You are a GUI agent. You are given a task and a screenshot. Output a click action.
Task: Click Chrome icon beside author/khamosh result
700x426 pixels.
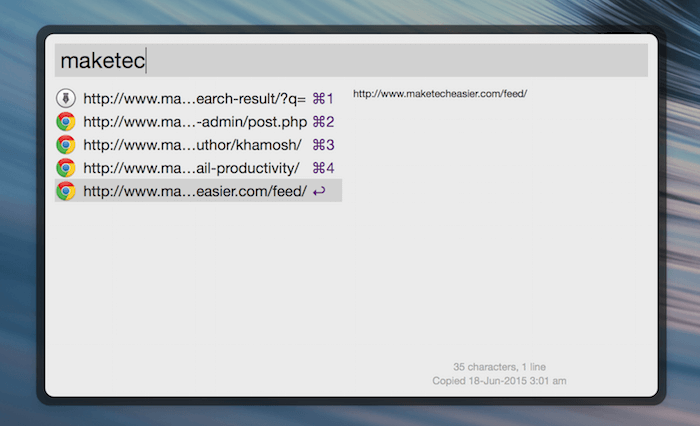tap(66, 145)
